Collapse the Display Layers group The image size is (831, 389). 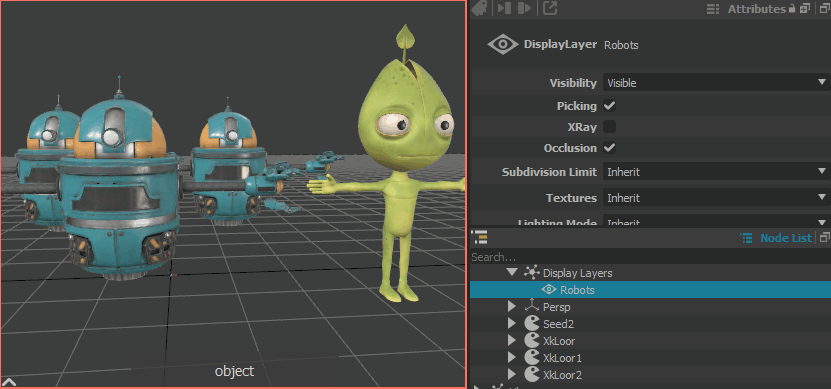point(511,272)
